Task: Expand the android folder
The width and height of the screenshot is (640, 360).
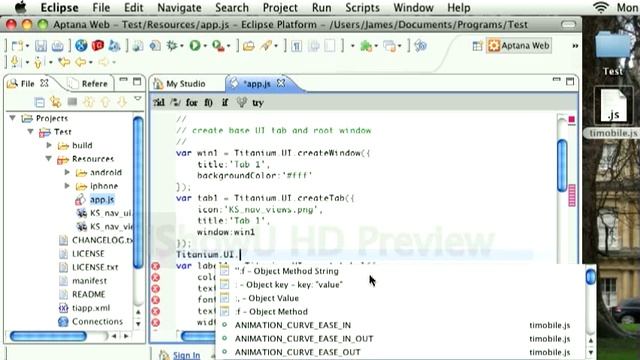Action: 67,172
